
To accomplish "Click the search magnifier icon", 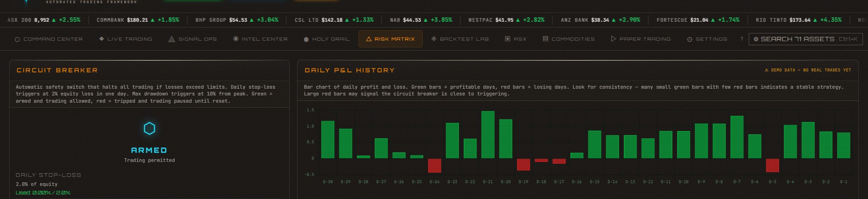I will [x=756, y=40].
